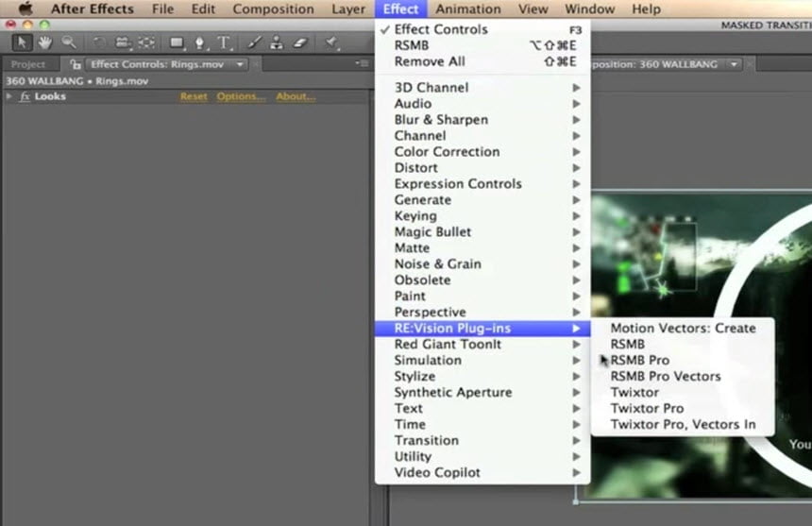This screenshot has width=812, height=526.
Task: Expand Synthetic Aperture submenu
Action: point(482,393)
